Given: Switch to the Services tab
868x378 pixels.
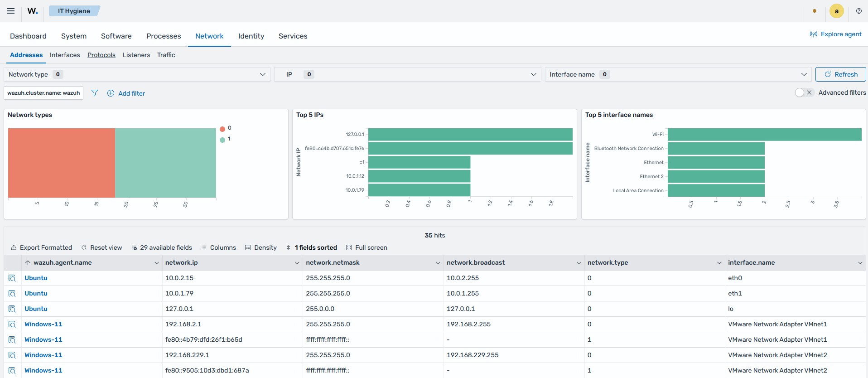Looking at the screenshot, I should (x=293, y=36).
